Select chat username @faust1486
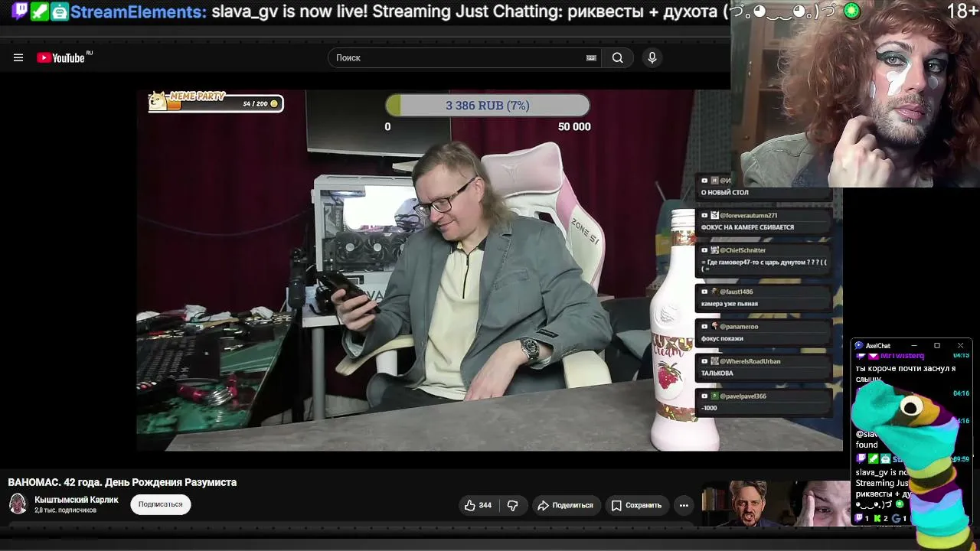This screenshot has width=980, height=551. pyautogui.click(x=736, y=292)
